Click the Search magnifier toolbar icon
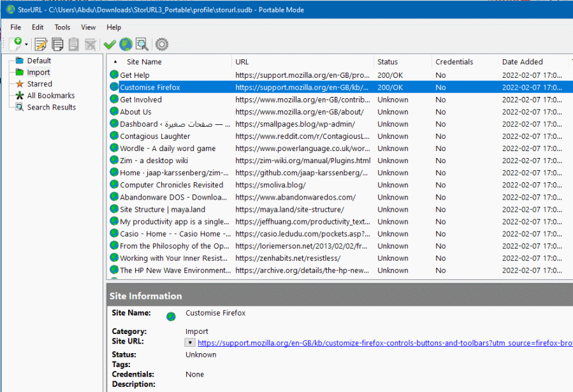Image resolution: width=573 pixels, height=392 pixels. coord(141,44)
